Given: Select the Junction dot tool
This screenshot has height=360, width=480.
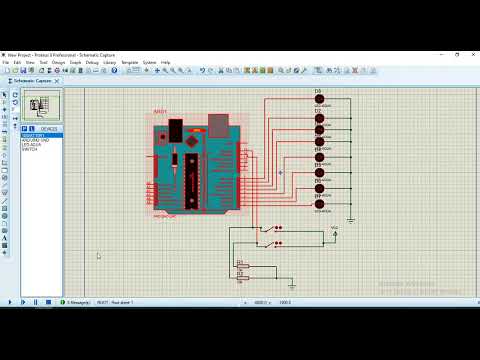Looking at the screenshot, I should 4,110.
